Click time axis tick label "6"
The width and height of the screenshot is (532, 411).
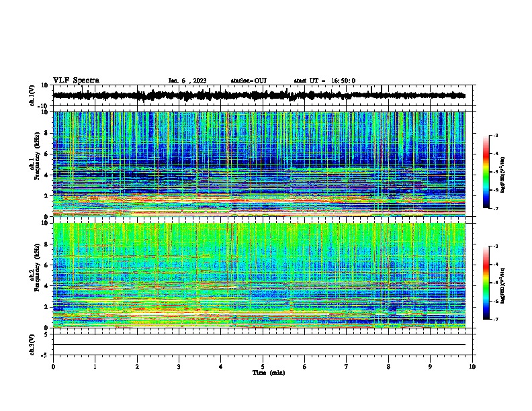[305, 367]
